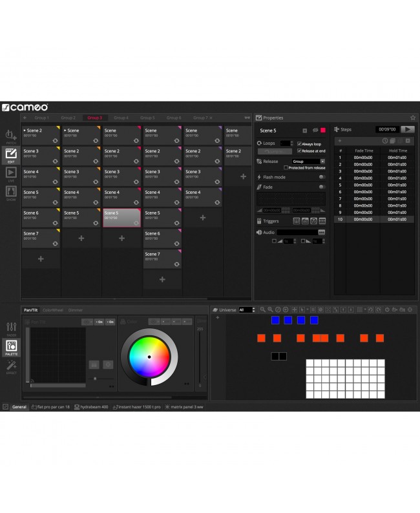The width and height of the screenshot is (420, 513).
Task: Click Scene 5 red color swatch
Action: point(323,131)
